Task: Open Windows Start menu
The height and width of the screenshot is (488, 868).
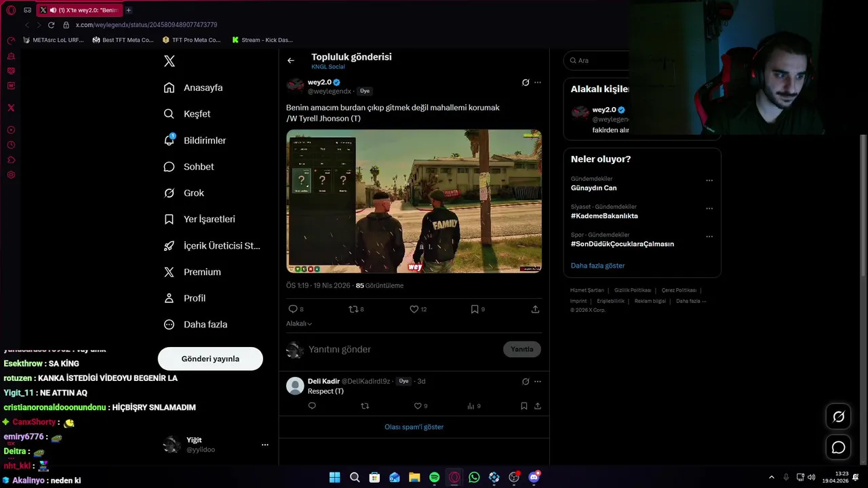Action: (x=334, y=477)
